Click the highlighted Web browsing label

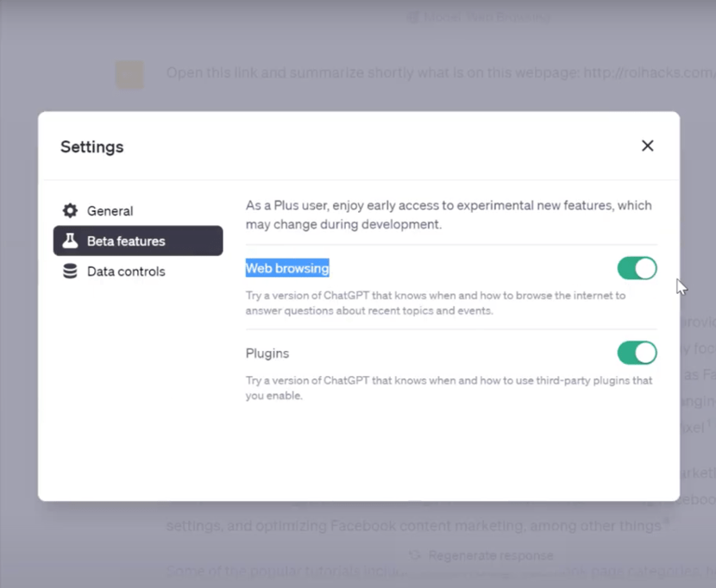tap(287, 268)
